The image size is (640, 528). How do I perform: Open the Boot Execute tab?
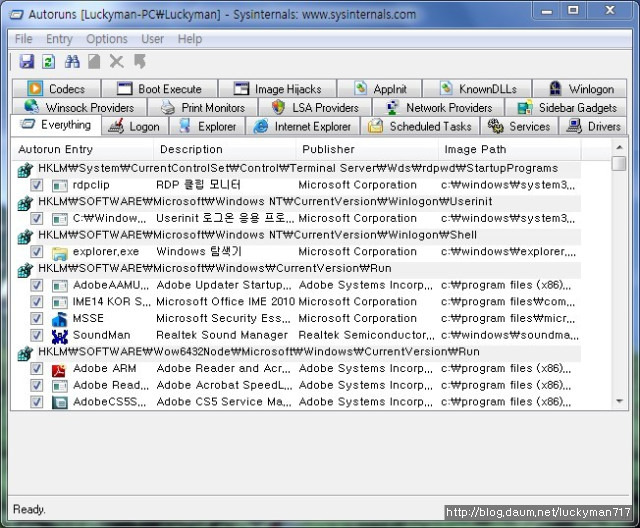point(160,89)
